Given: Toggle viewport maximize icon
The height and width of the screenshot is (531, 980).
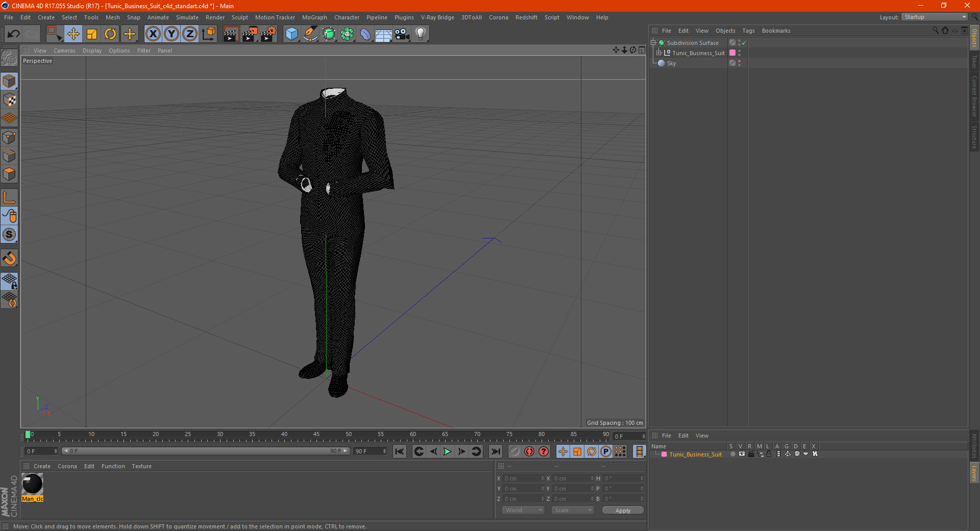Looking at the screenshot, I should click(x=642, y=50).
